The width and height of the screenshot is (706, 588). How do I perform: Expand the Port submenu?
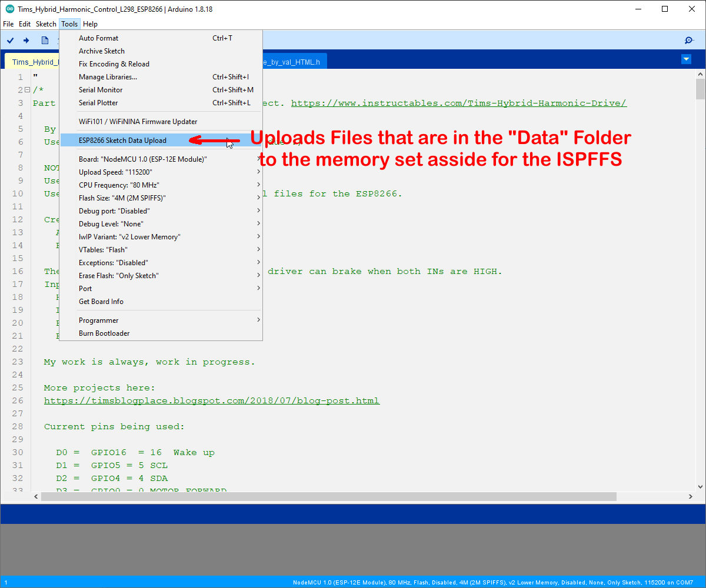(161, 289)
